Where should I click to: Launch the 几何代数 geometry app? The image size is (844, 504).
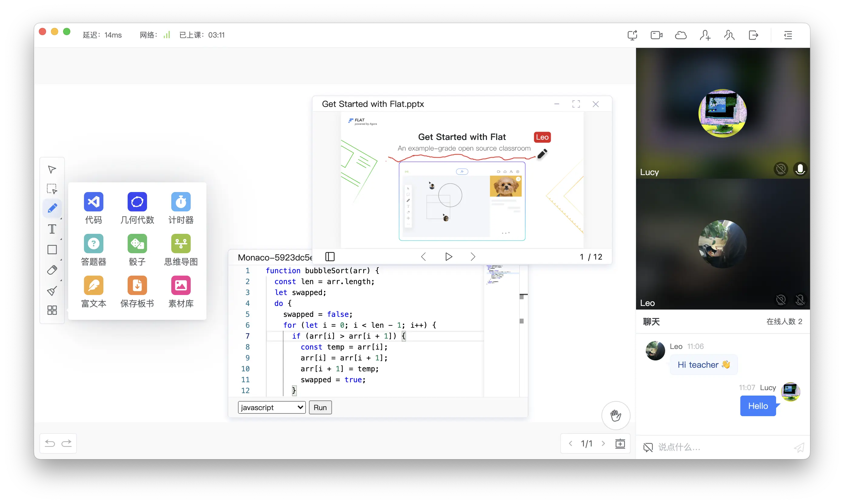(137, 202)
